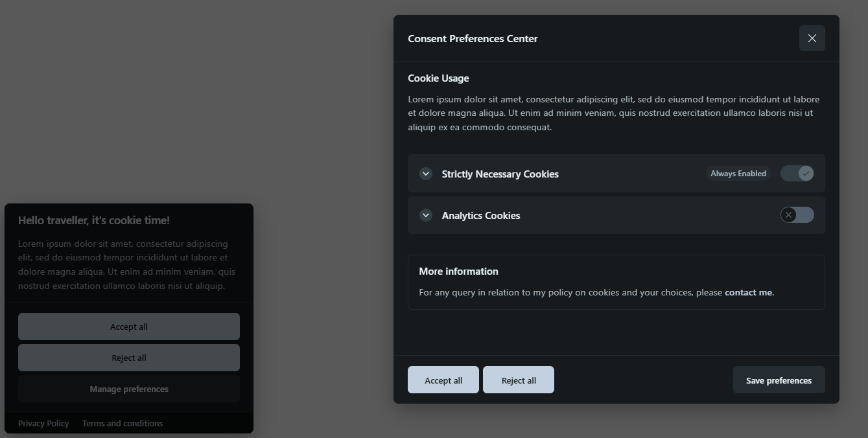Enable the Analytics Cookies switch
Viewport: 868px width, 438px height.
(x=797, y=215)
